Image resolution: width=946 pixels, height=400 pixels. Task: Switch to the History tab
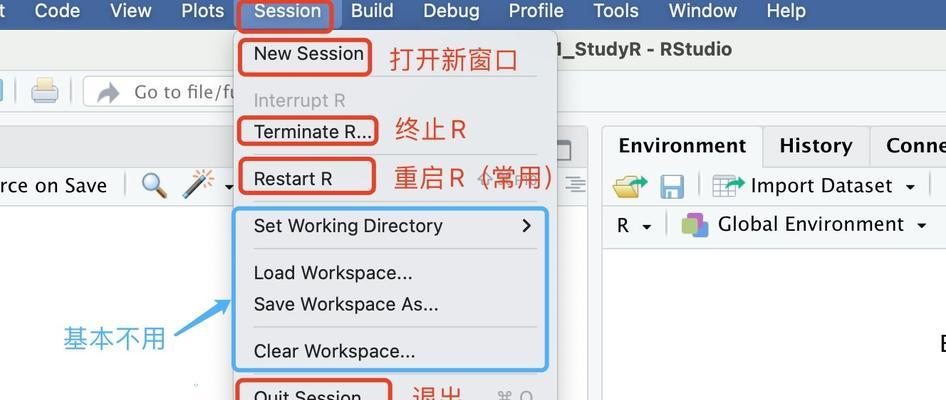pyautogui.click(x=816, y=146)
